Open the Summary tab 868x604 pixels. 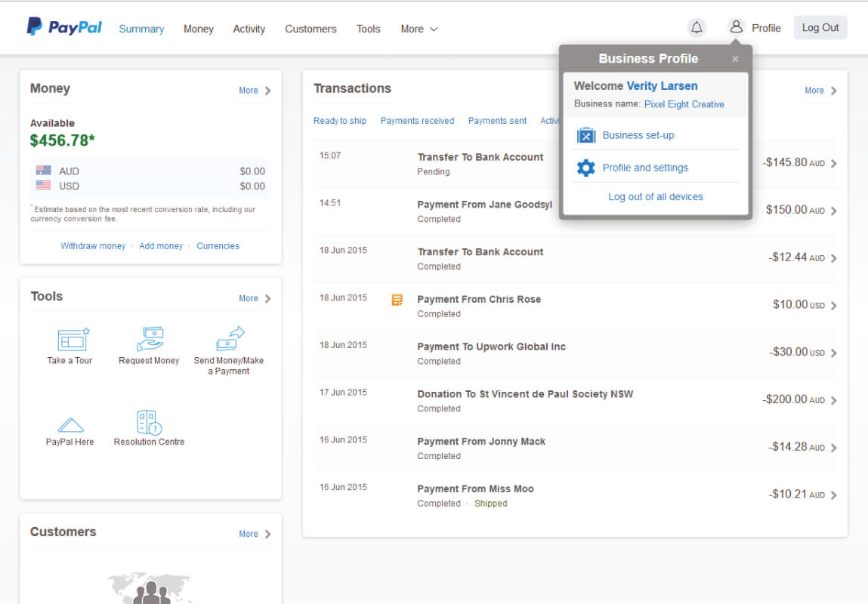click(141, 29)
